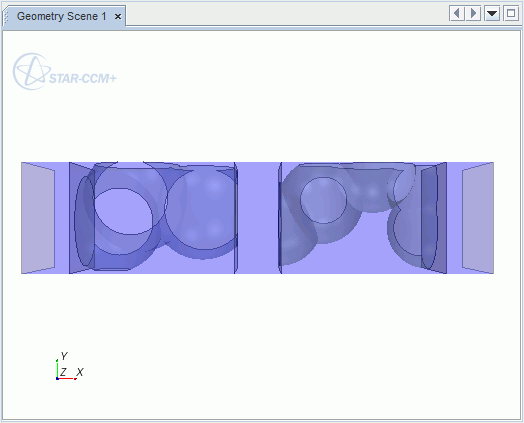Close the Geometry Scene 1 tab

[x=118, y=16]
